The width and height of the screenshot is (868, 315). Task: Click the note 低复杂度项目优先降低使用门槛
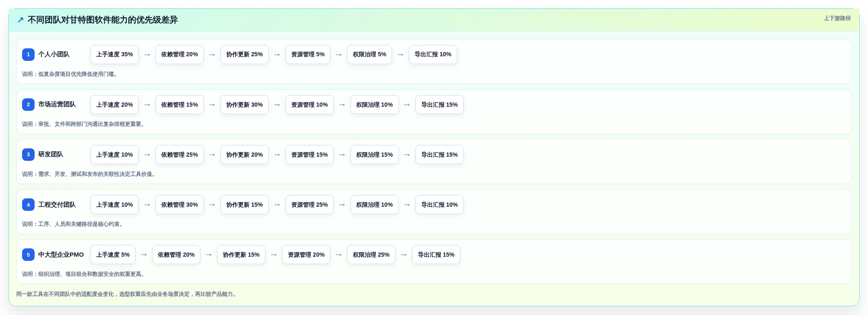tap(71, 74)
